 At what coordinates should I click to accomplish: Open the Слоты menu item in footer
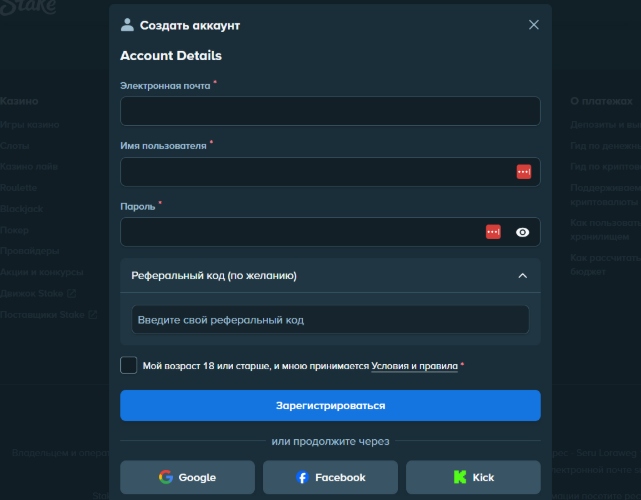coord(15,146)
